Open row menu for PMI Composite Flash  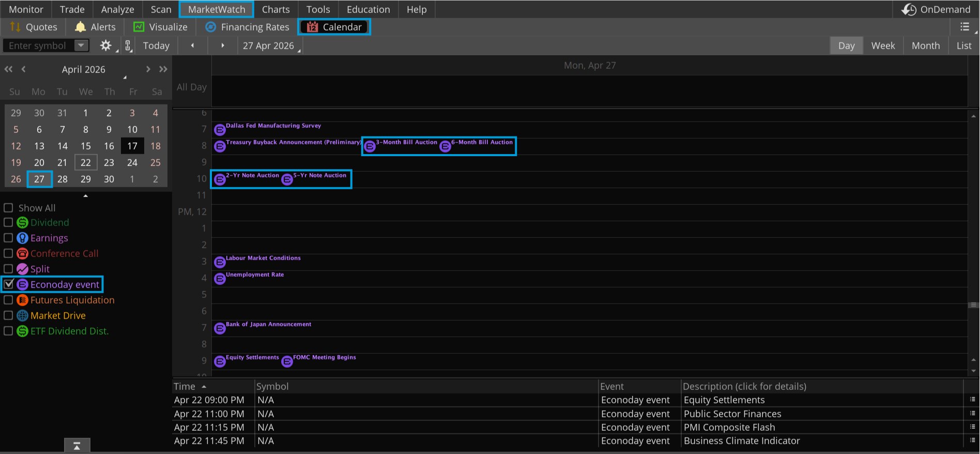[972, 427]
